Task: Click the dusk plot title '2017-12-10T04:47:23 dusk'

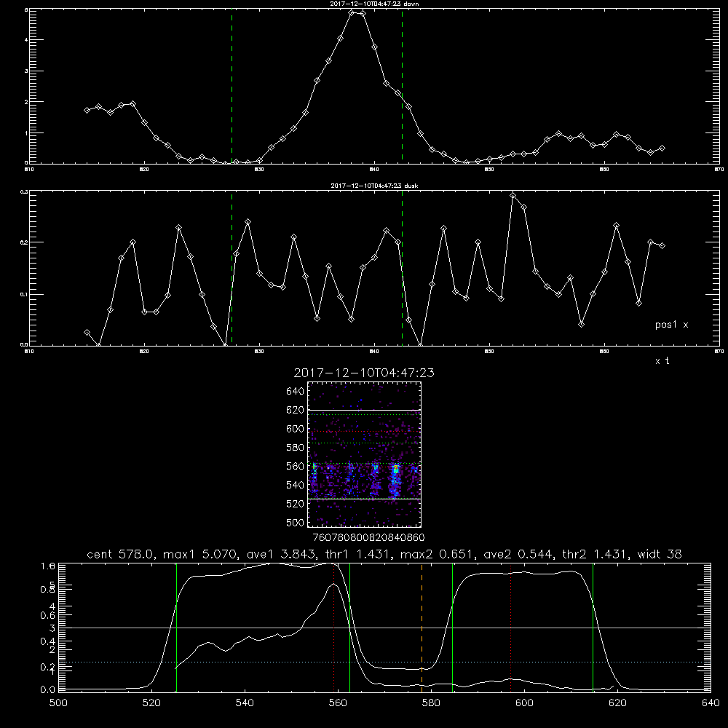Action: point(374,186)
